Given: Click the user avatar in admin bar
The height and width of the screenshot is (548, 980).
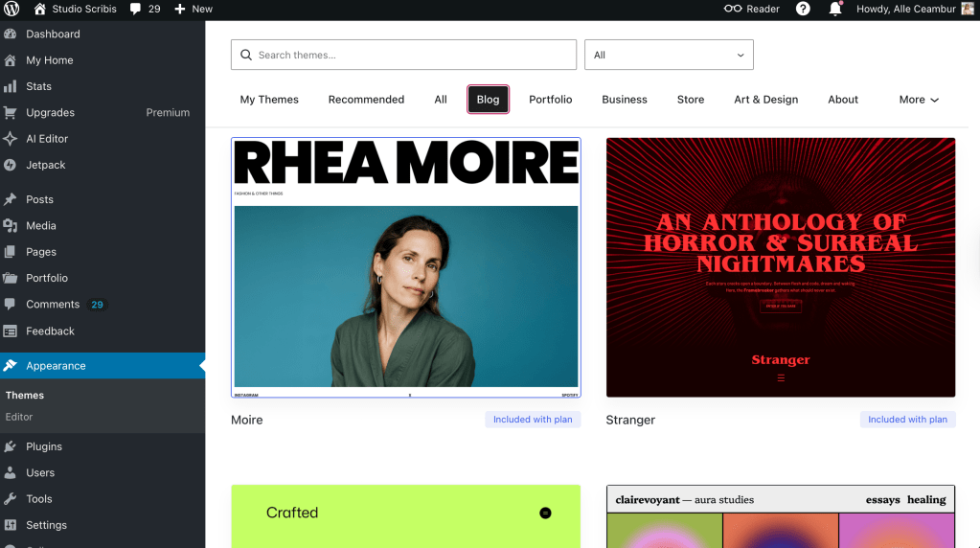Looking at the screenshot, I should pyautogui.click(x=969, y=9).
